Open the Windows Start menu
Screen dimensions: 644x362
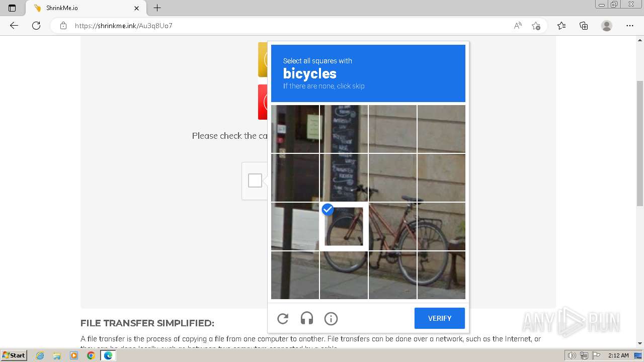(x=14, y=355)
